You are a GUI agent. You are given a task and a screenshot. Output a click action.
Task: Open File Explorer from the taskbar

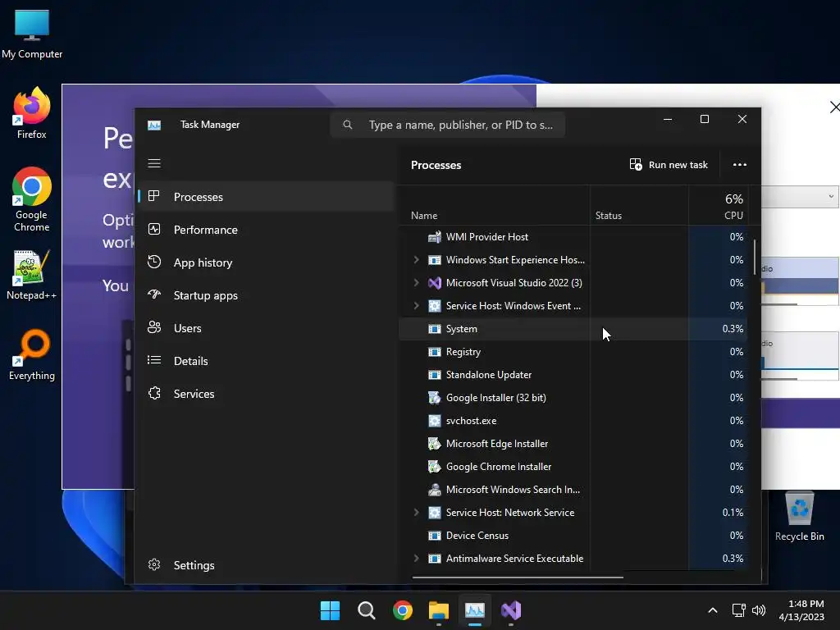[x=439, y=610]
